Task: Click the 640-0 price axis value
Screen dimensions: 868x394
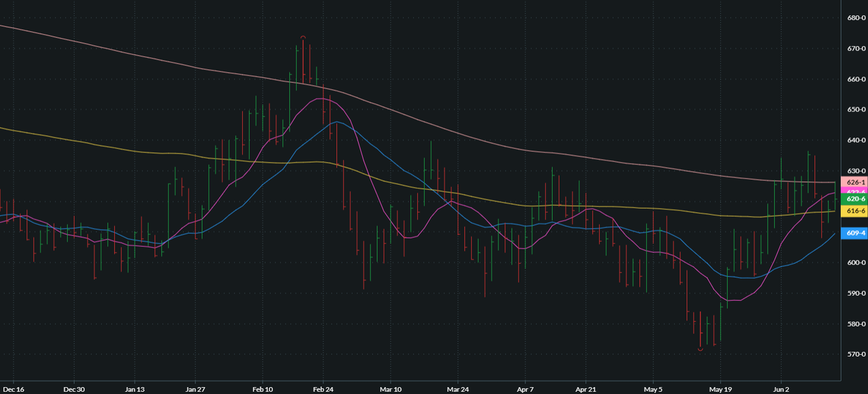Action: coord(856,140)
